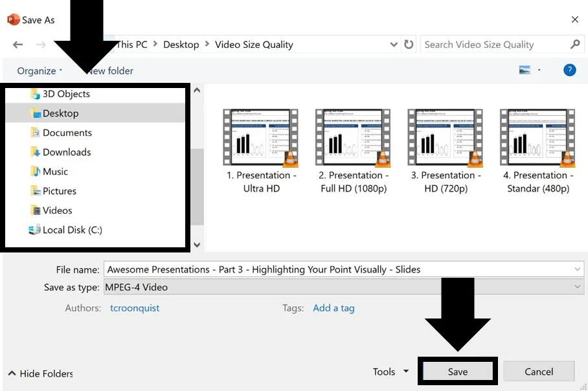Click the Back navigation arrow
The image size is (588, 391).
tap(17, 45)
